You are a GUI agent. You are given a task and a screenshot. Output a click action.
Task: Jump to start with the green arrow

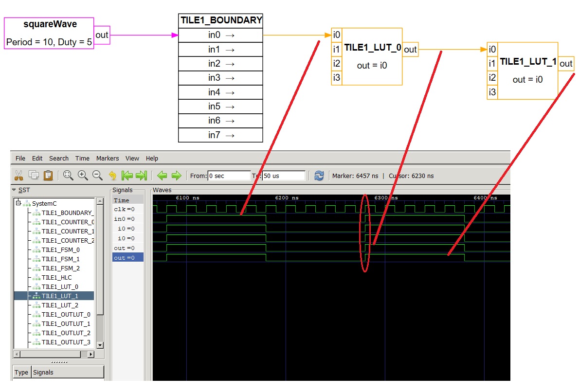[127, 176]
